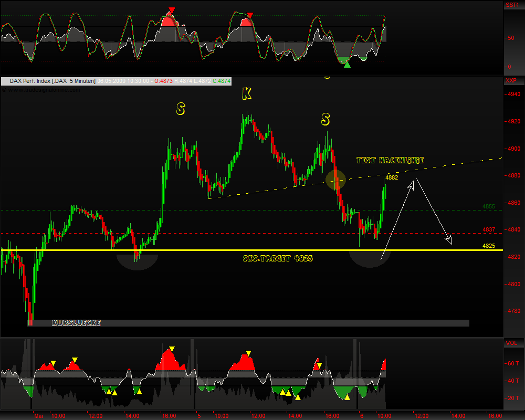Select the TEST NACENLINIE label on the chart
The width and height of the screenshot is (525, 420).
[x=390, y=160]
